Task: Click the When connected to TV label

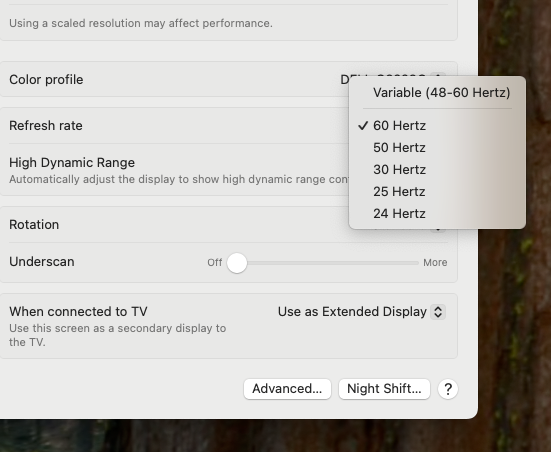Action: [x=78, y=311]
